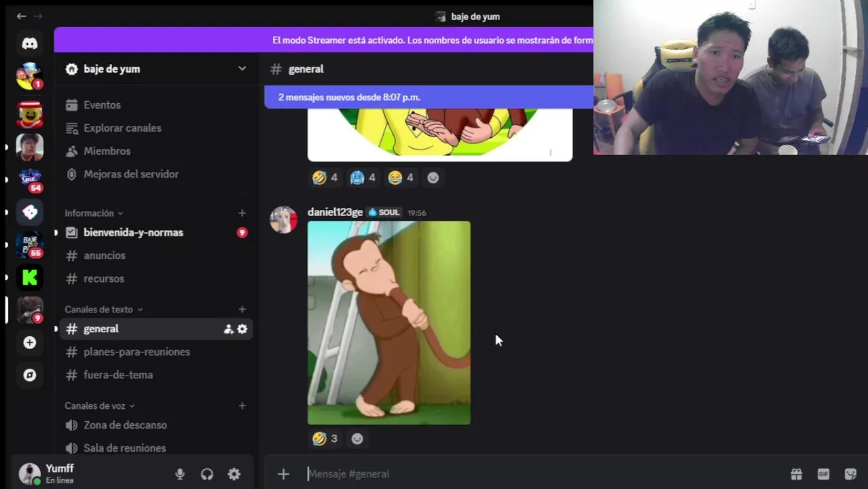
Task: Collapse the Información category
Action: [94, 213]
